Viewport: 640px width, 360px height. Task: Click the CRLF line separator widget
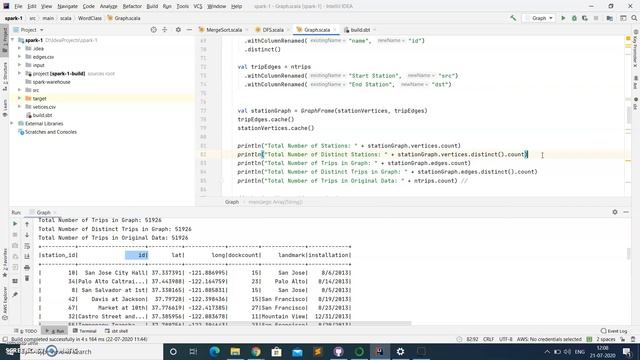click(488, 339)
